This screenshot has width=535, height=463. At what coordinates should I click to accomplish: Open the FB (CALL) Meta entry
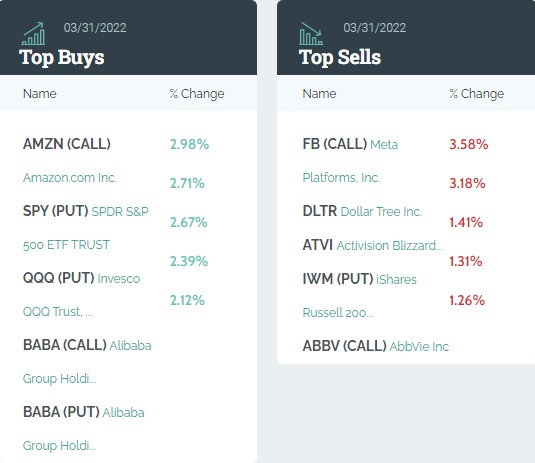point(350,144)
